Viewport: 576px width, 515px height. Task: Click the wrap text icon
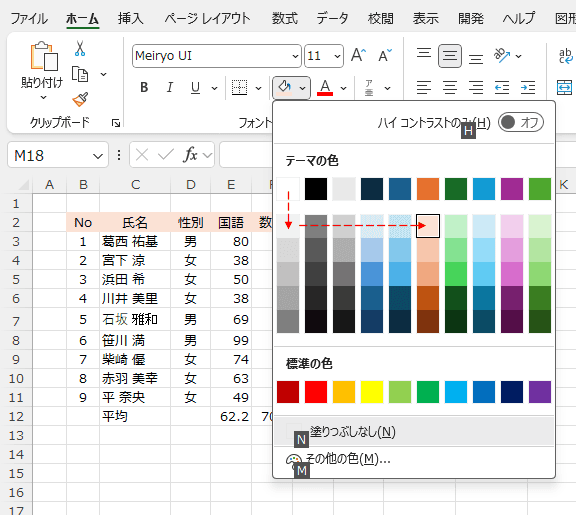click(565, 56)
